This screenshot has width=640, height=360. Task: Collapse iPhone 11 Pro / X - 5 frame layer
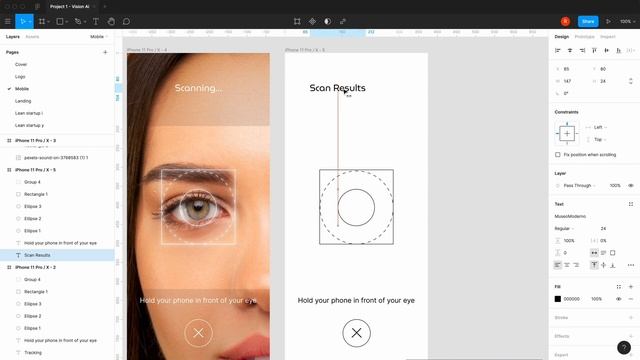pyautogui.click(x=9, y=170)
